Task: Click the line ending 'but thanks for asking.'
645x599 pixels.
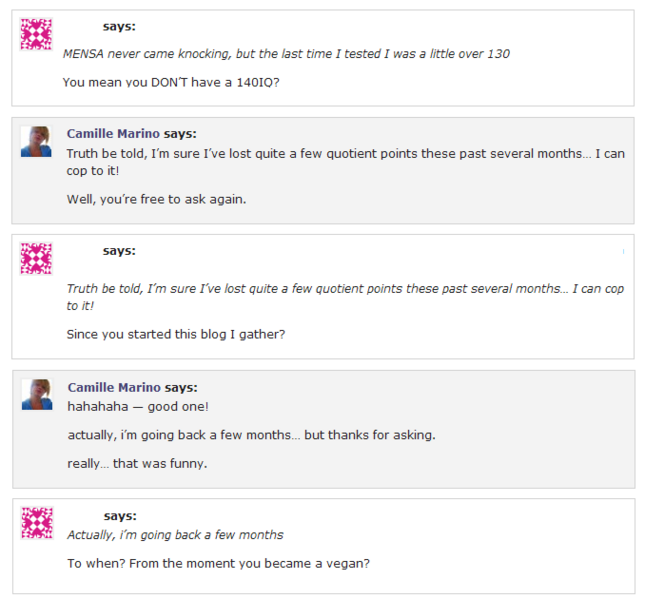Action: click(x=251, y=435)
